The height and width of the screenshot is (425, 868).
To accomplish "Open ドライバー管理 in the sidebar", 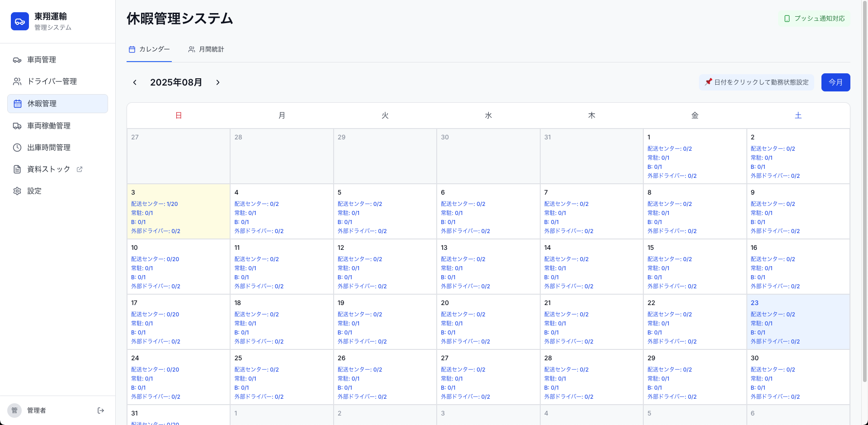I will [x=57, y=81].
